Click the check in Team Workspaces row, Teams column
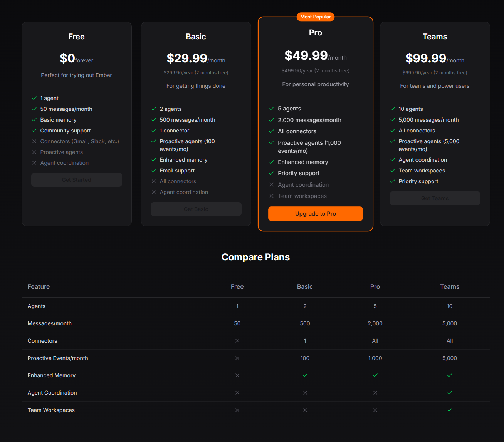Screen dimensions: 504x442 450,410
